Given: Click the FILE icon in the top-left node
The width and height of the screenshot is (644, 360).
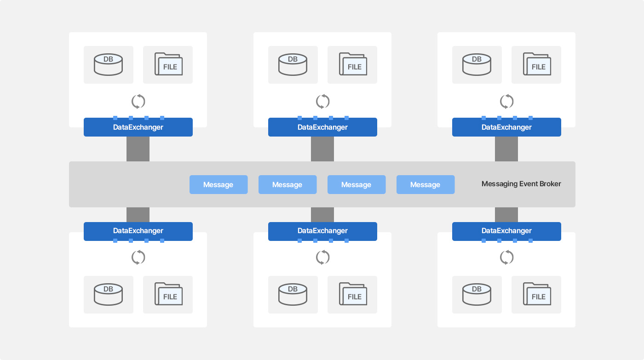Looking at the screenshot, I should (x=168, y=64).
